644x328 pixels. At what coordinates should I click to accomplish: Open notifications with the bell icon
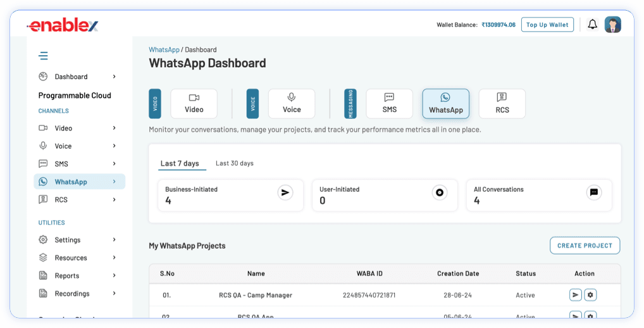[592, 24]
